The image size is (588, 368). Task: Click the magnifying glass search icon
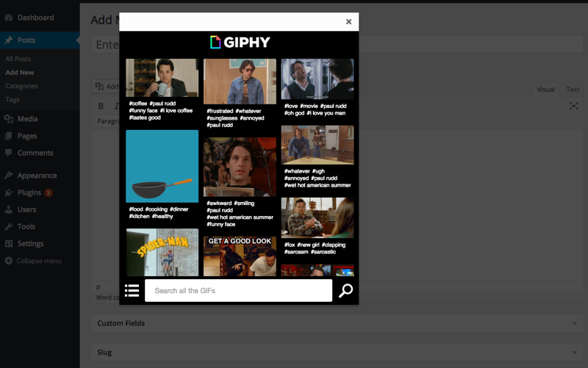pos(345,290)
